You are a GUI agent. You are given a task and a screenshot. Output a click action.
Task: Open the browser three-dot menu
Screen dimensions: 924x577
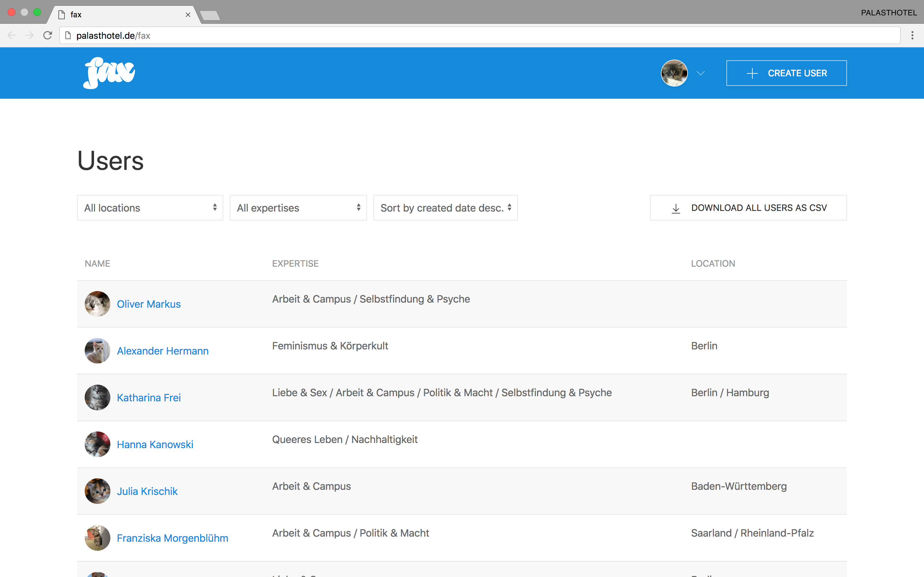pos(912,36)
